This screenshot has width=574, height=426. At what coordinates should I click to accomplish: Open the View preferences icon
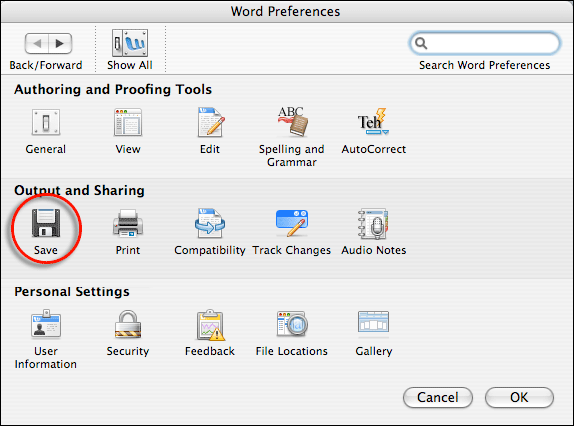pos(128,122)
